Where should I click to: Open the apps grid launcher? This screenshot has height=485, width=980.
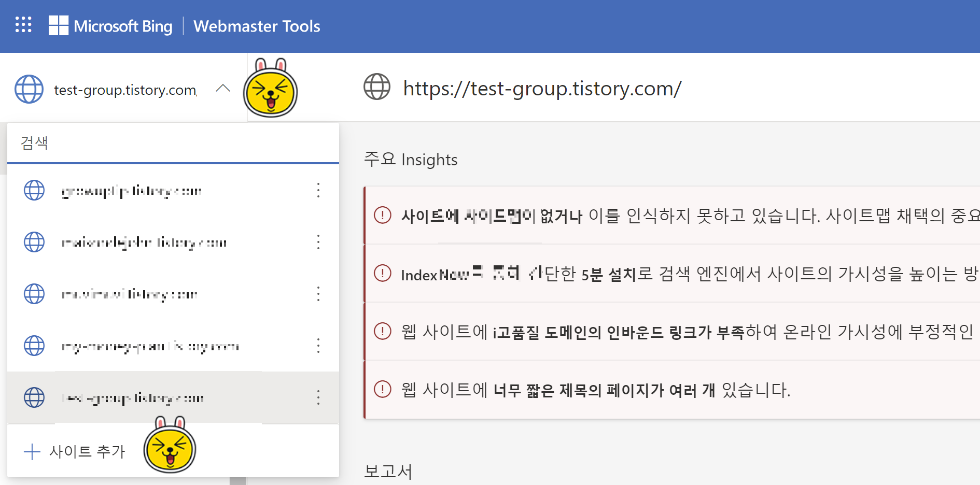[23, 24]
